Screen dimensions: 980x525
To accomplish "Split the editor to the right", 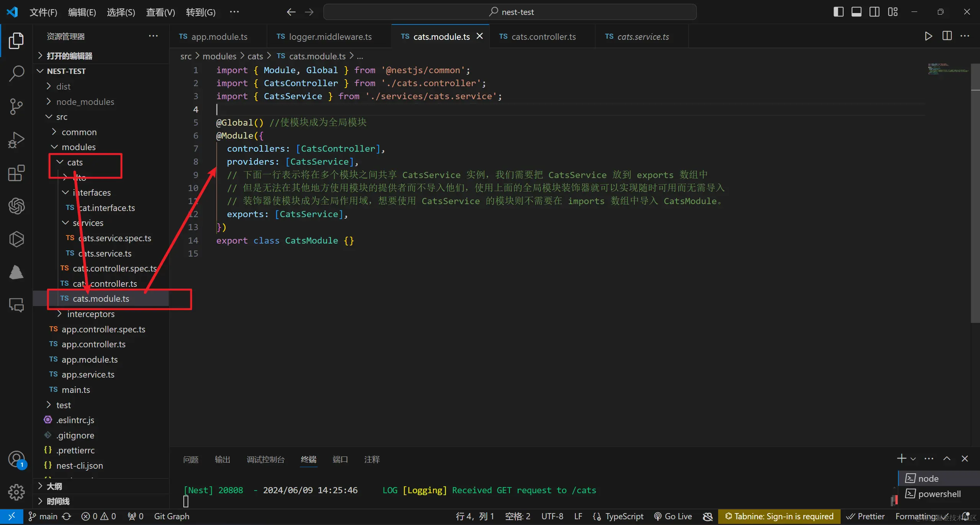I will (x=947, y=36).
